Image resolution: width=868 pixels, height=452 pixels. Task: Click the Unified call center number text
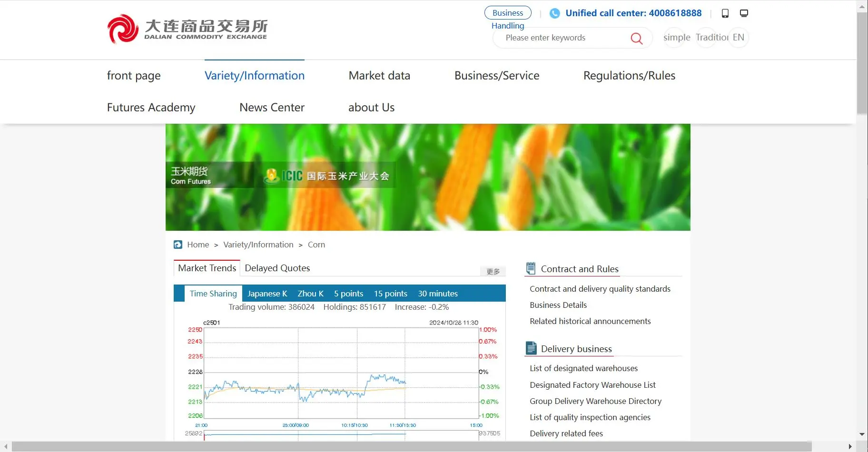pyautogui.click(x=633, y=13)
